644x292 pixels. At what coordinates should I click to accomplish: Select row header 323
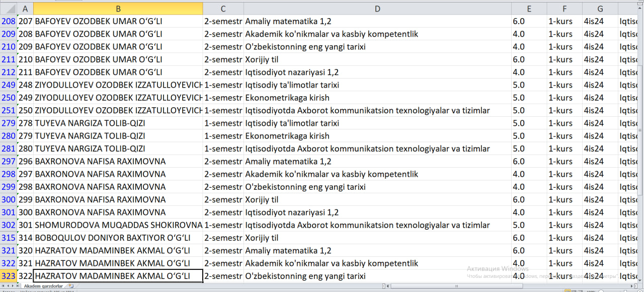point(8,276)
